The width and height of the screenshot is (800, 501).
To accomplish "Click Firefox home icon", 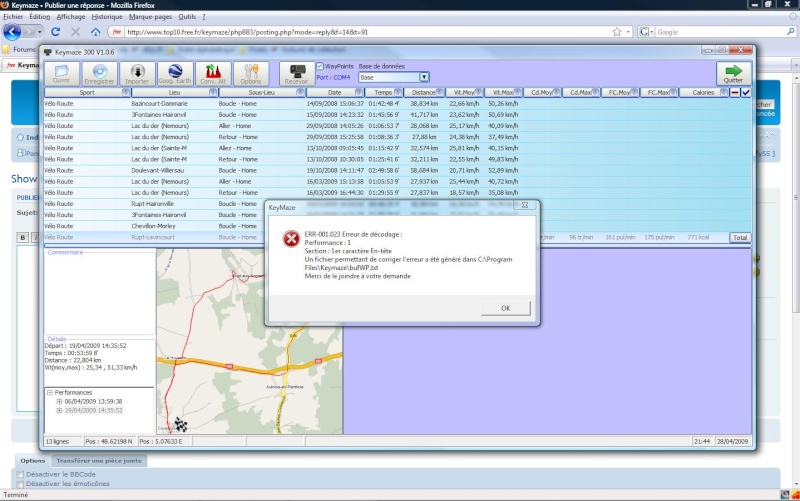I will [x=95, y=32].
